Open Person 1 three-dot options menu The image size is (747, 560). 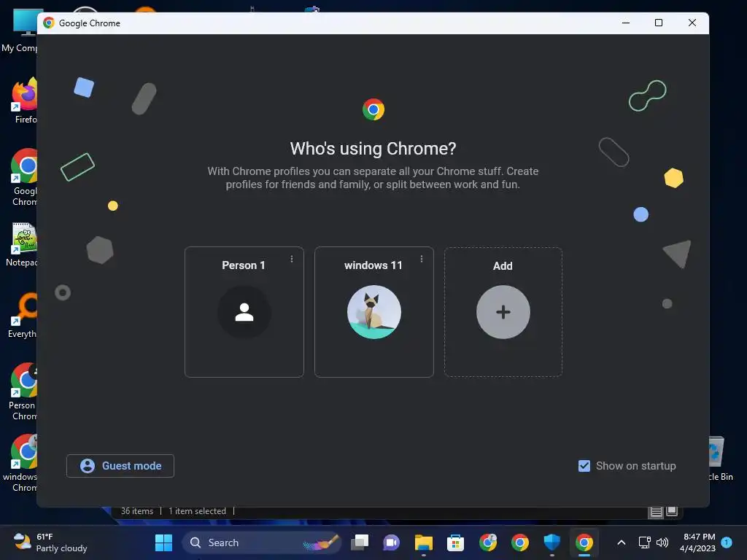(x=292, y=259)
